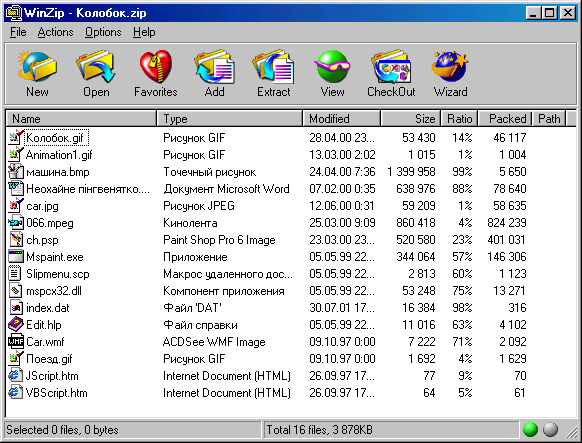Click the New archive toolbar icon
The width and height of the screenshot is (582, 443).
point(37,73)
